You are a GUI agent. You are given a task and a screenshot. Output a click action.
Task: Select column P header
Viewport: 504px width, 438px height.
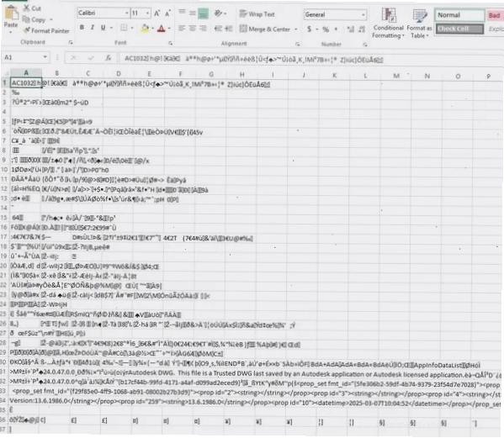pos(488,77)
